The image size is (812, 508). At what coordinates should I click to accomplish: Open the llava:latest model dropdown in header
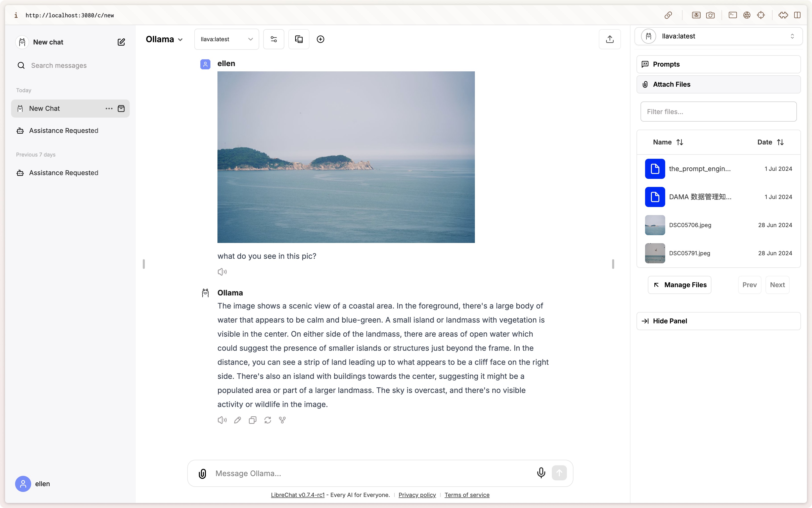point(227,39)
